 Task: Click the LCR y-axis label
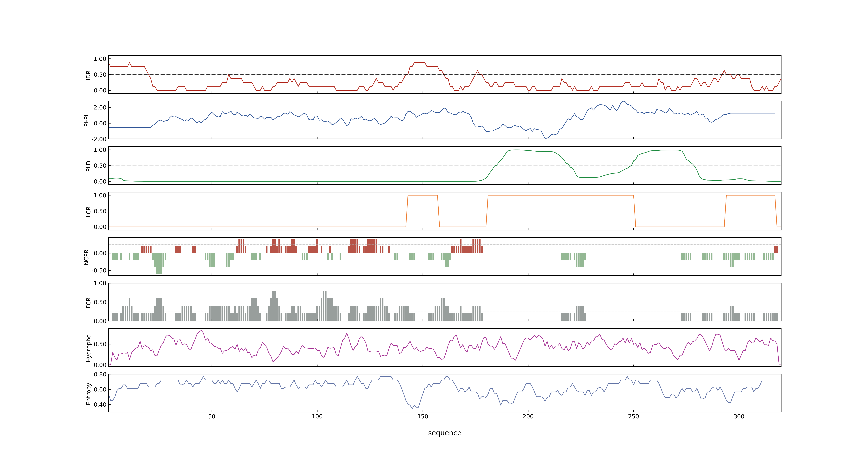(88, 212)
